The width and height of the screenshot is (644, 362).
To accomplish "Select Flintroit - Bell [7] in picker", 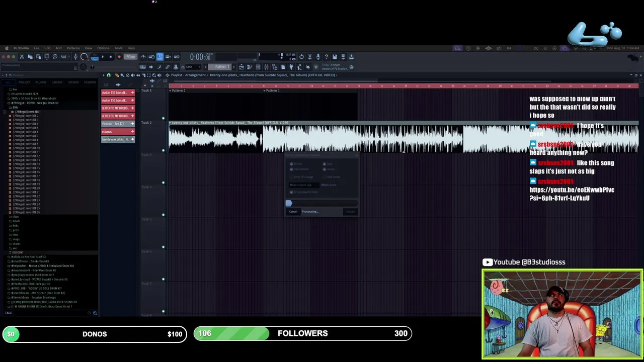I will [x=118, y=124].
